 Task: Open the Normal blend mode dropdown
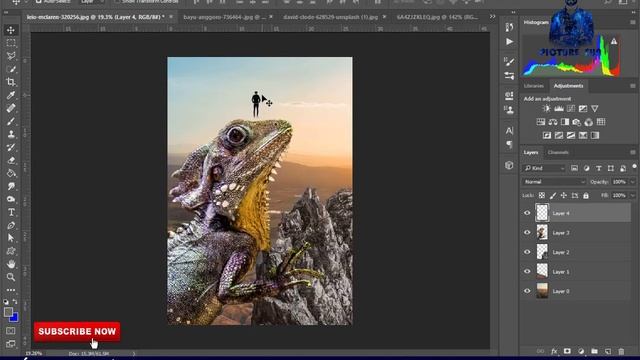coord(553,182)
